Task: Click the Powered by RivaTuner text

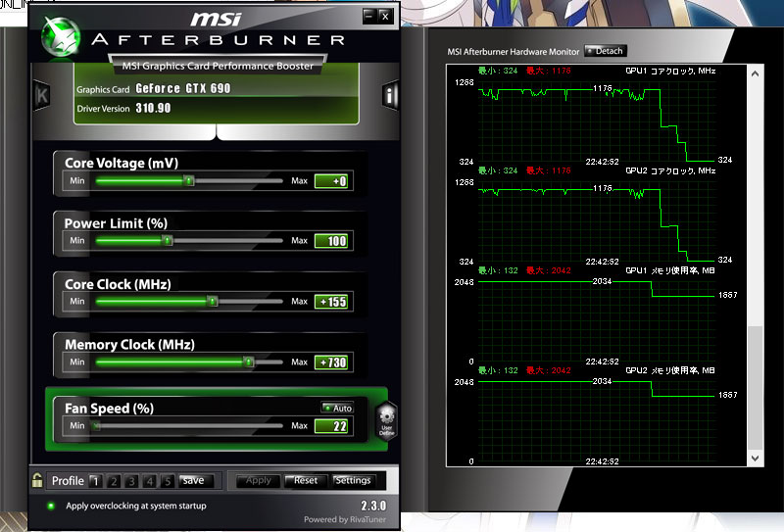Action: tap(345, 519)
